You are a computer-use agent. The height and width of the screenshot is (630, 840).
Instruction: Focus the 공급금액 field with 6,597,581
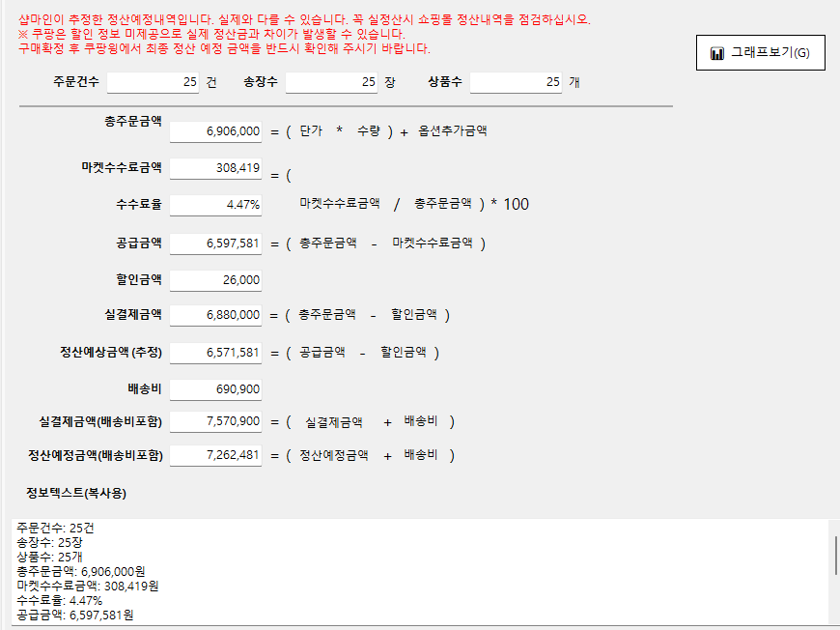(215, 243)
